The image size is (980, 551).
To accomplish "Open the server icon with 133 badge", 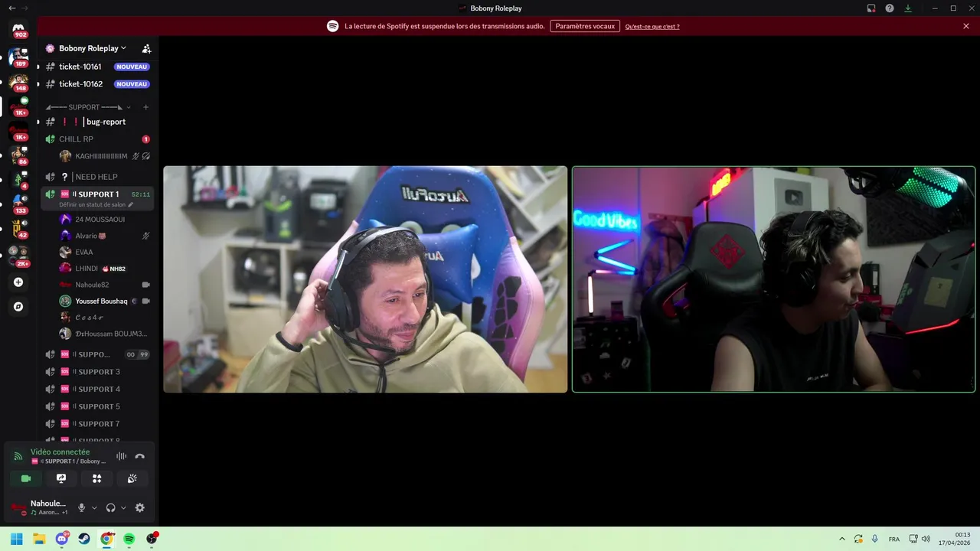I will tap(18, 203).
